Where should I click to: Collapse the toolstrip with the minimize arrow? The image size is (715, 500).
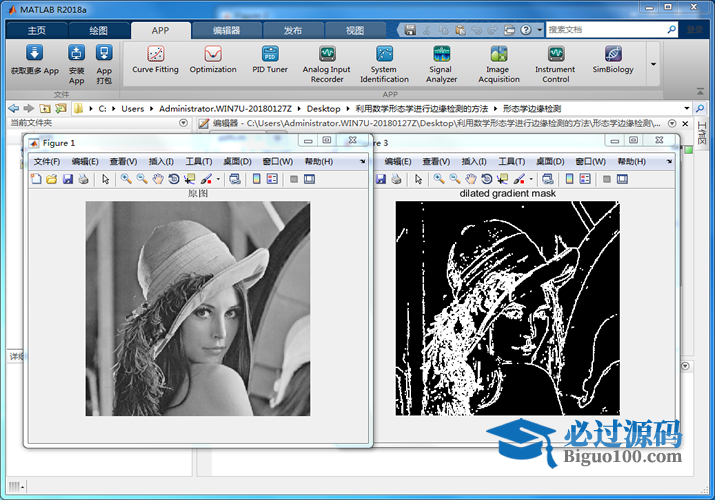tap(700, 92)
